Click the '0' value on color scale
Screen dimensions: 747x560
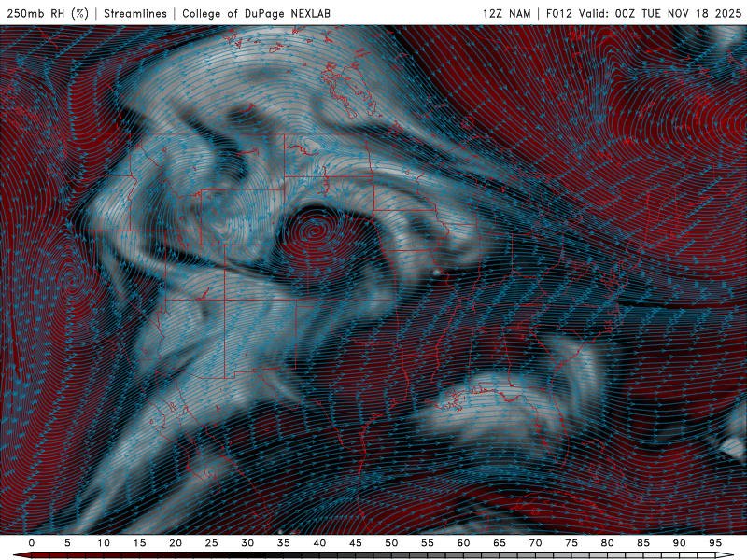point(32,543)
